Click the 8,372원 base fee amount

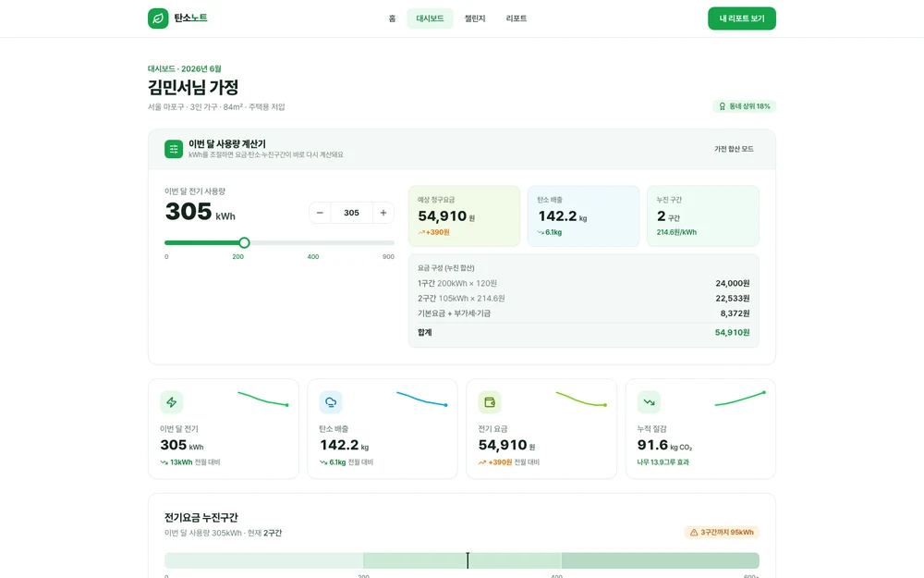735,314
